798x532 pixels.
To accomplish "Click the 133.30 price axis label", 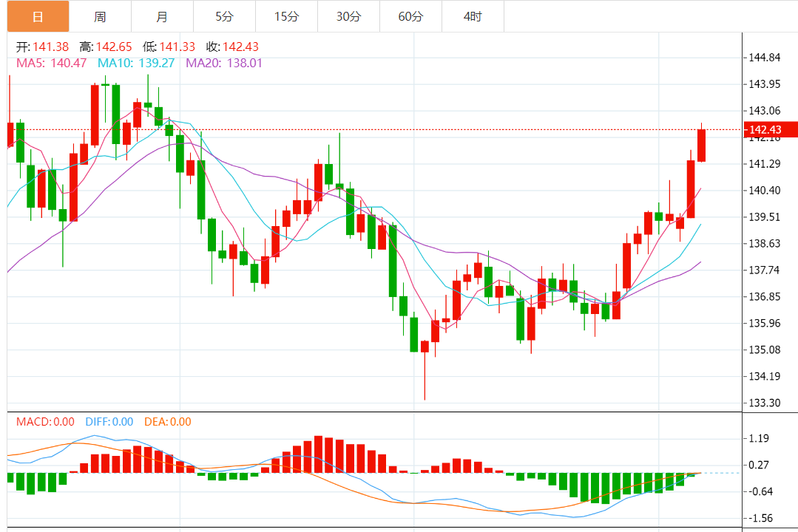I will point(765,403).
